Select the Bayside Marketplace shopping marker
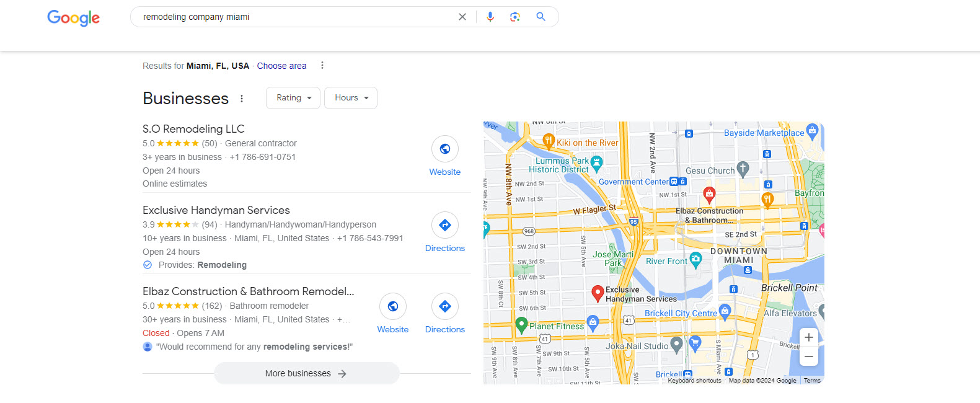Image resolution: width=980 pixels, height=403 pixels. pyautogui.click(x=812, y=131)
